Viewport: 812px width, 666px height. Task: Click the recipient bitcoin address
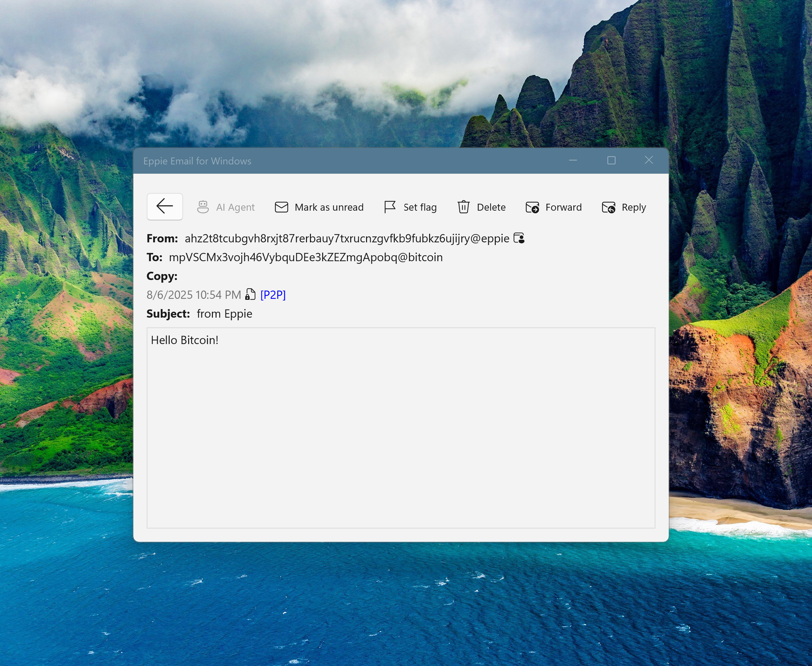tap(306, 257)
